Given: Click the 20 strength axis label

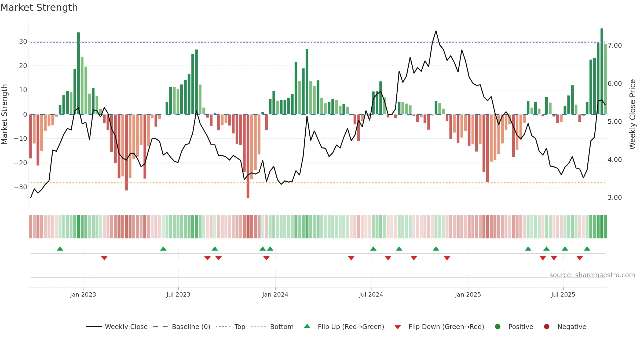Looking at the screenshot, I should point(23,66).
